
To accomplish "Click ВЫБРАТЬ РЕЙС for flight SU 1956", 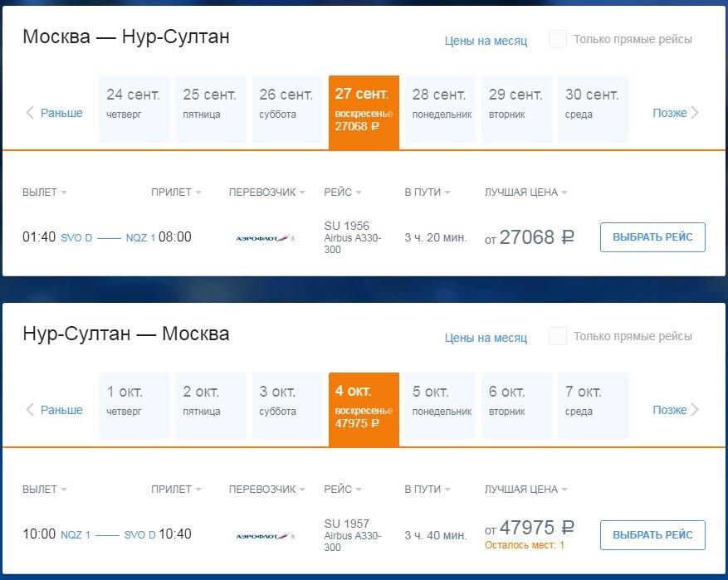I will click(x=652, y=237).
